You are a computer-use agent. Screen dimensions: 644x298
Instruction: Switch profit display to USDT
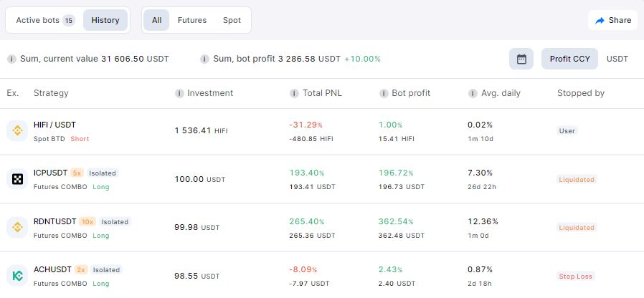pyautogui.click(x=617, y=59)
